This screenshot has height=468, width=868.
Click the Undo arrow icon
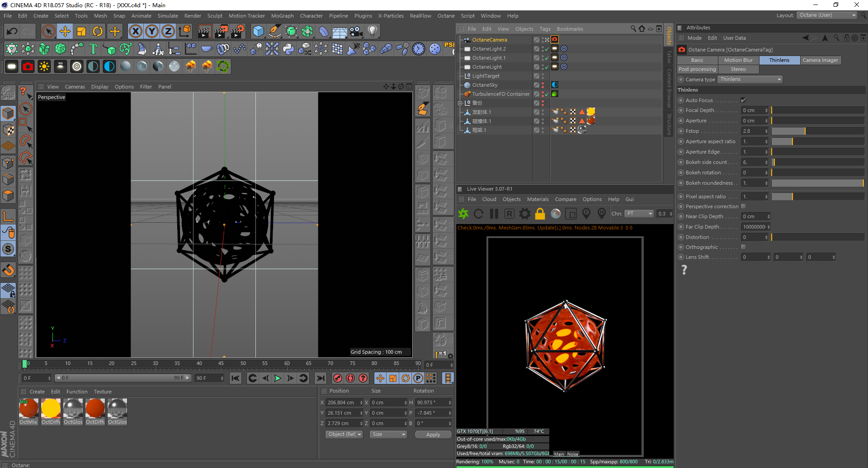coord(12,31)
